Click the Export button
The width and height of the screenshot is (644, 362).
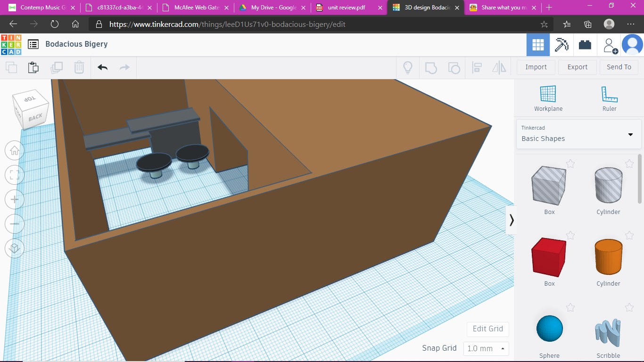(x=578, y=67)
